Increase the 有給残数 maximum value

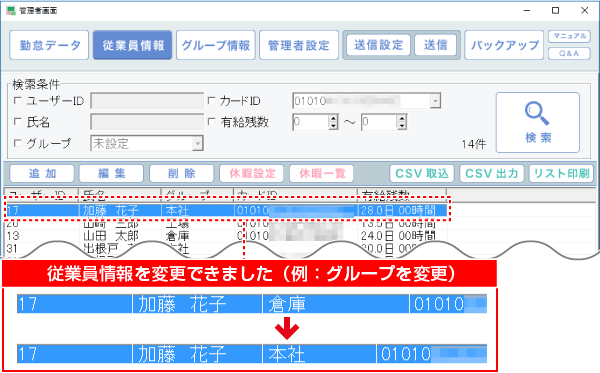click(x=401, y=119)
